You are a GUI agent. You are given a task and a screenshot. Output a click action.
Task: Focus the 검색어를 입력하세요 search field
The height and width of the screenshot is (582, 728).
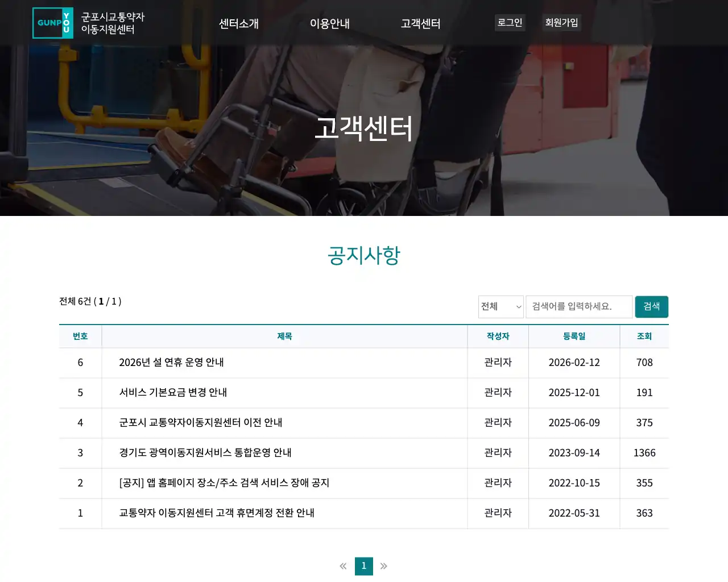[x=579, y=307]
